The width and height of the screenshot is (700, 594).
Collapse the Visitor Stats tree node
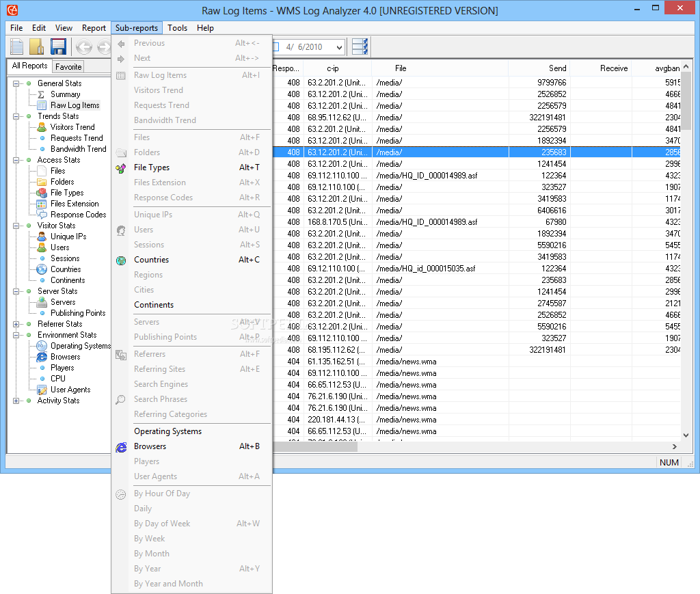(16, 226)
